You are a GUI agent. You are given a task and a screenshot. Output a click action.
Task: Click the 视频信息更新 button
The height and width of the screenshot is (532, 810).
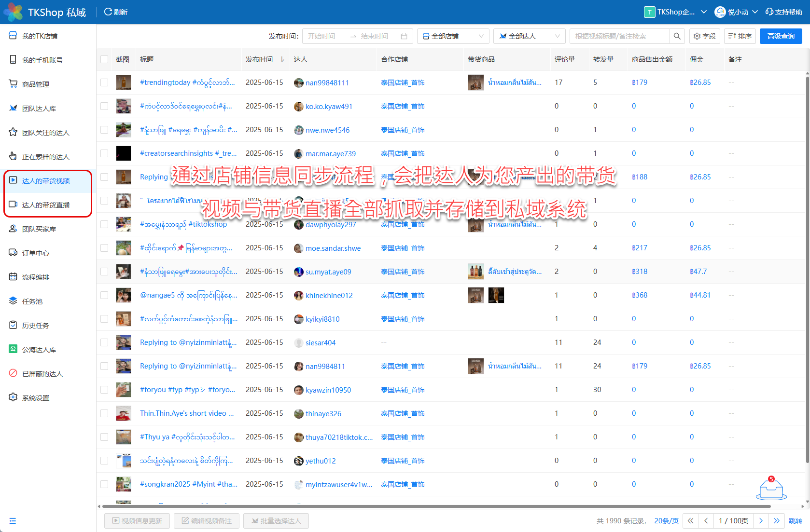pyautogui.click(x=137, y=521)
